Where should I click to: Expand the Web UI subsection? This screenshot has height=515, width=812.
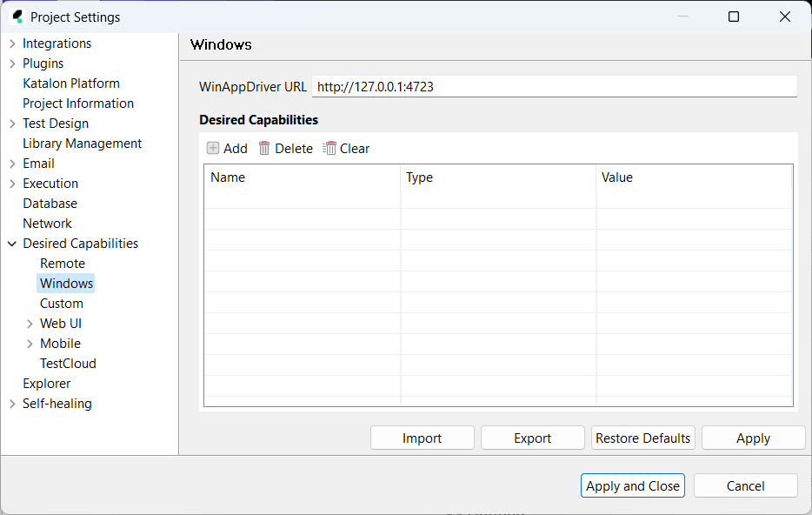click(x=30, y=324)
